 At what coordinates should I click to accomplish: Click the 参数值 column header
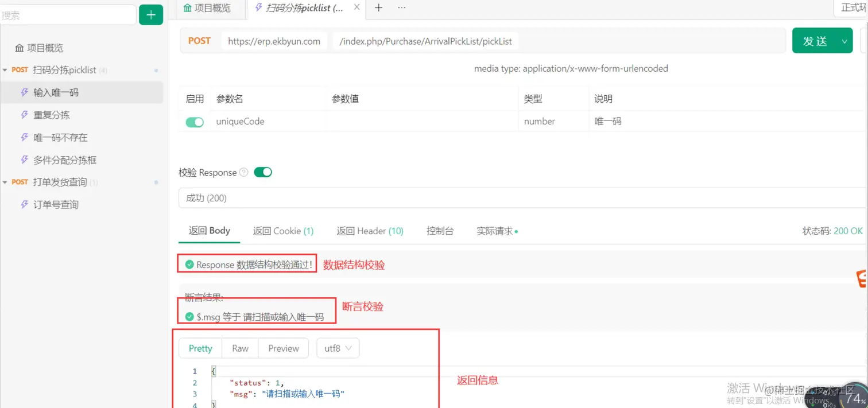click(x=345, y=99)
